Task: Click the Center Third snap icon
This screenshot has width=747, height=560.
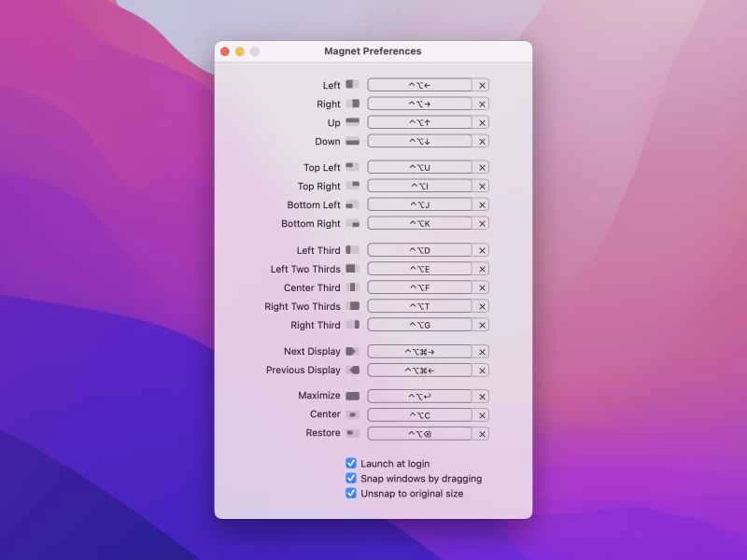Action: (x=353, y=287)
